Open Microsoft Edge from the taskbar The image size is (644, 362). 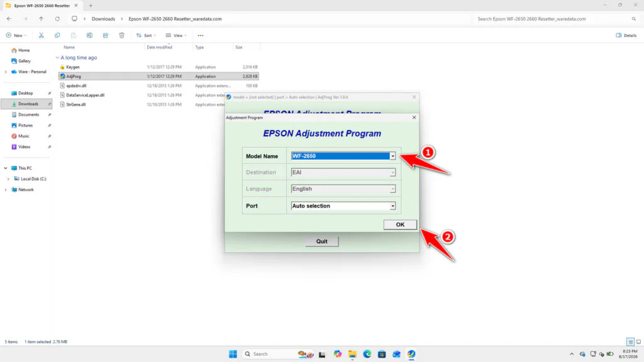tap(367, 354)
